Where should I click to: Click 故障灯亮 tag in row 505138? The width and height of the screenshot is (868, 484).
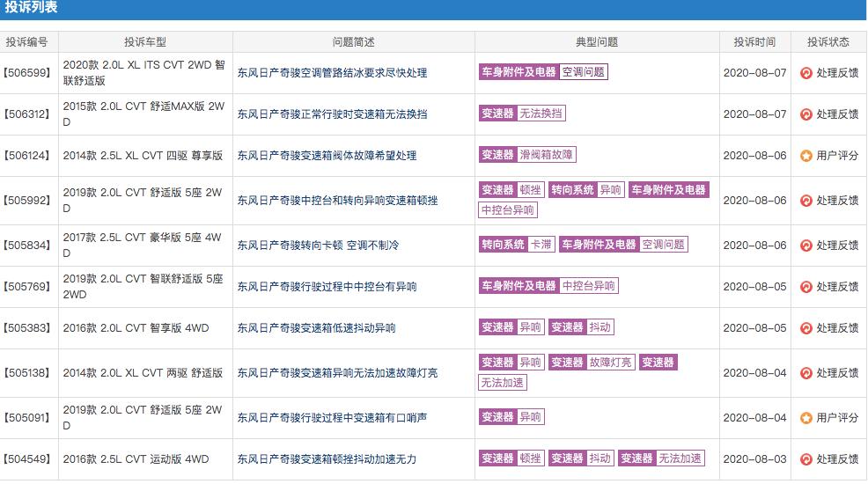tap(610, 363)
